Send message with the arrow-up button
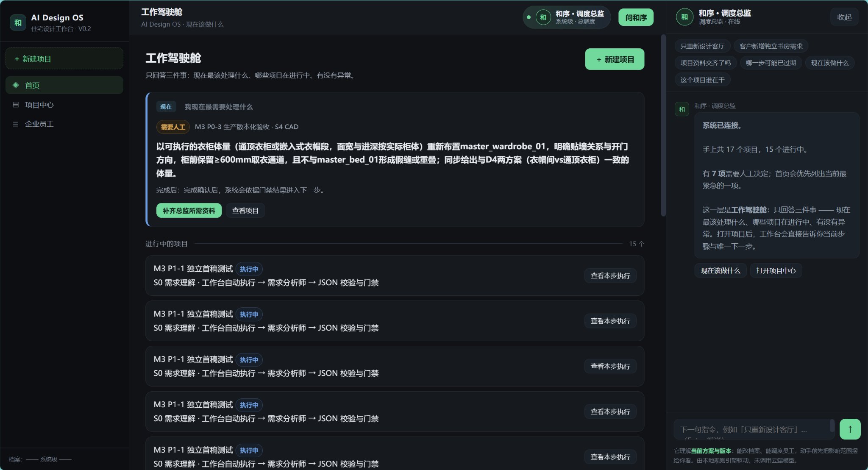868x470 pixels. point(850,429)
